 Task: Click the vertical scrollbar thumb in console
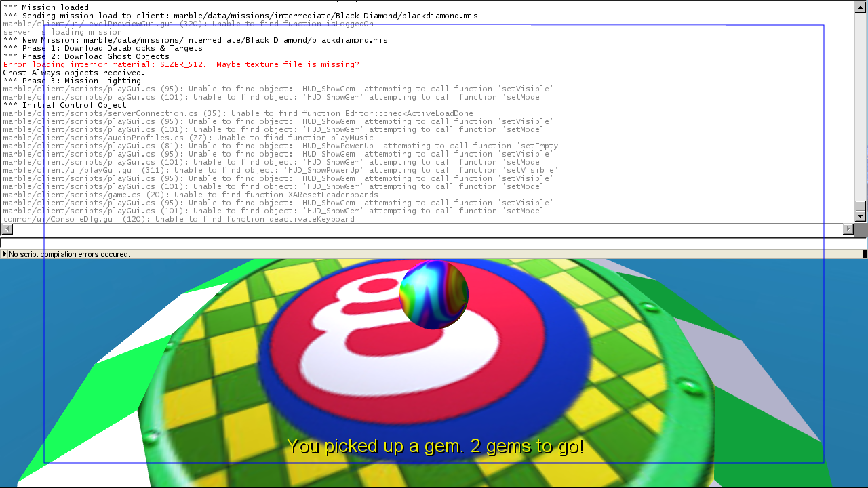tap(861, 206)
